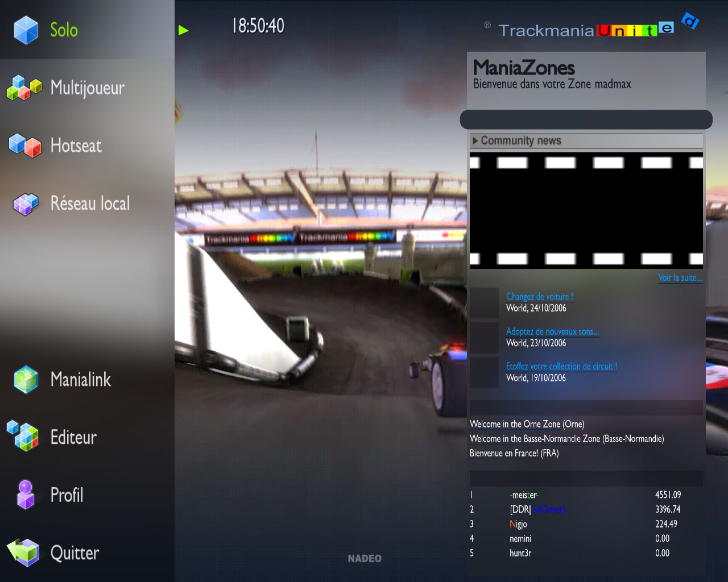Select ranking player 'nemini'
Screen dimensions: 728x582
click(x=520, y=538)
